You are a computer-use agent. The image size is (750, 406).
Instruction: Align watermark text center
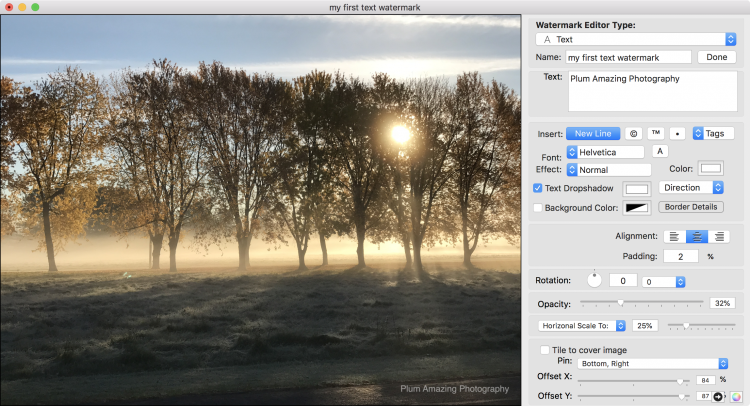[x=696, y=237]
